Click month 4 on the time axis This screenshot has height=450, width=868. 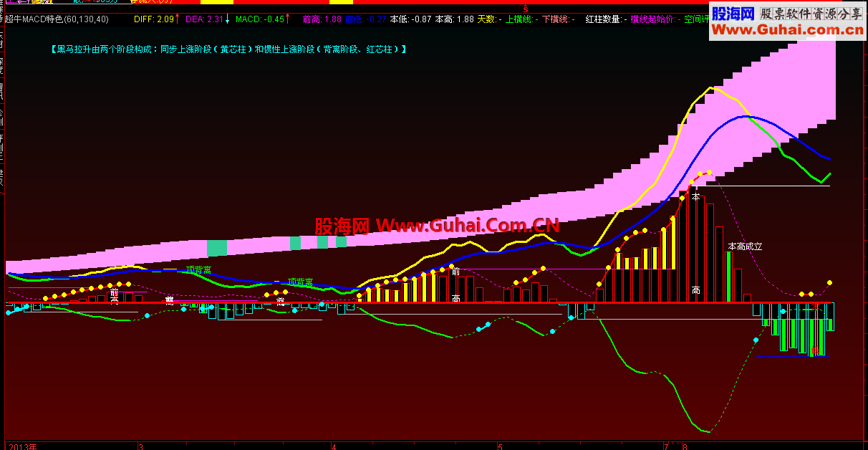pos(334,446)
